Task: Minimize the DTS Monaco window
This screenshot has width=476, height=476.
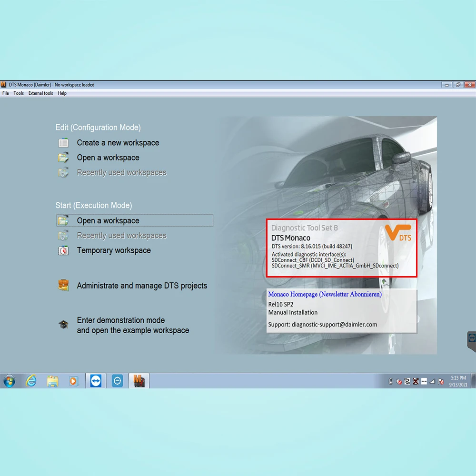Action: (x=446, y=85)
